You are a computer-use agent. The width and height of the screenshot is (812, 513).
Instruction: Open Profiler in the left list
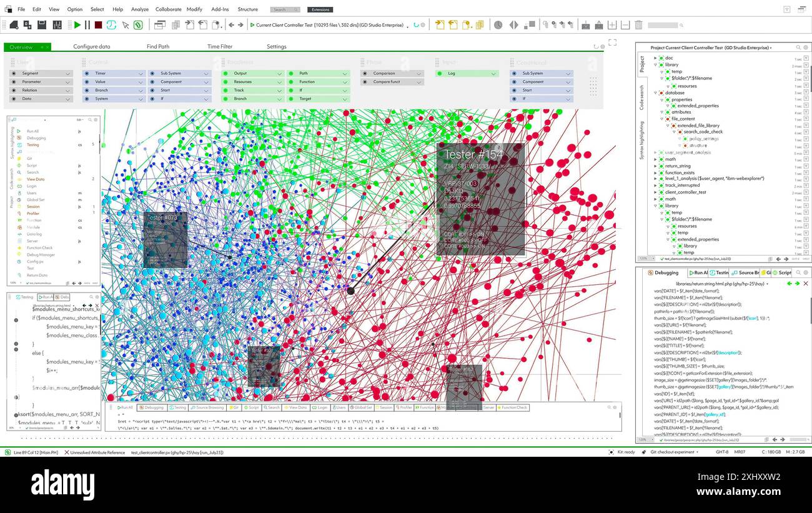[32, 214]
